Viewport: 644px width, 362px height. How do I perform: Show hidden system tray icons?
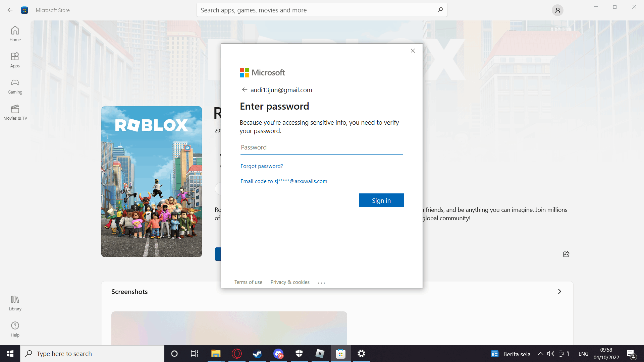tap(541, 354)
